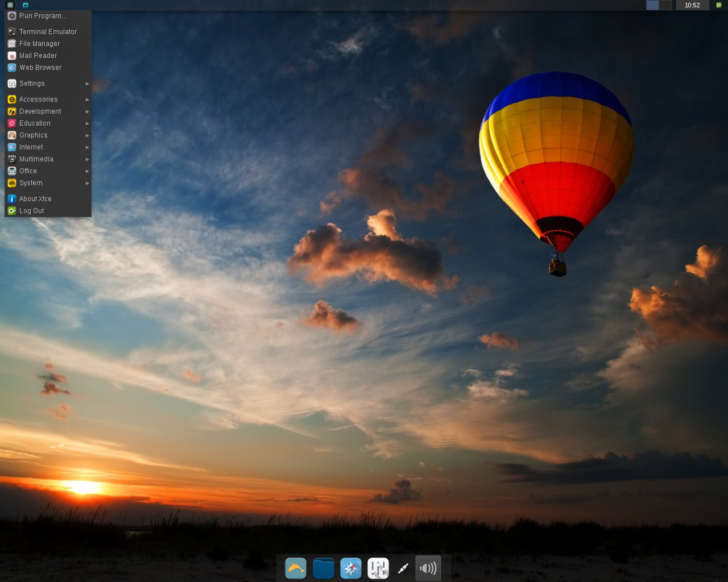Open the Accessories submenu
This screenshot has height=582, width=728.
pyautogui.click(x=48, y=99)
